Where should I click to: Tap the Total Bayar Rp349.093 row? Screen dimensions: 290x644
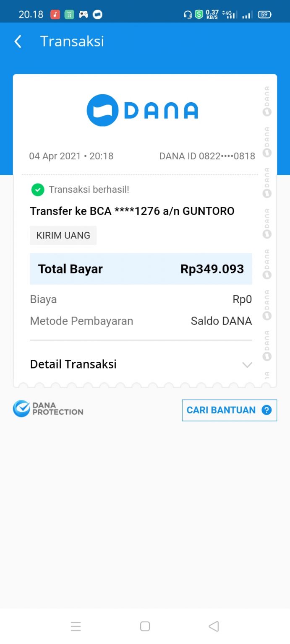141,269
